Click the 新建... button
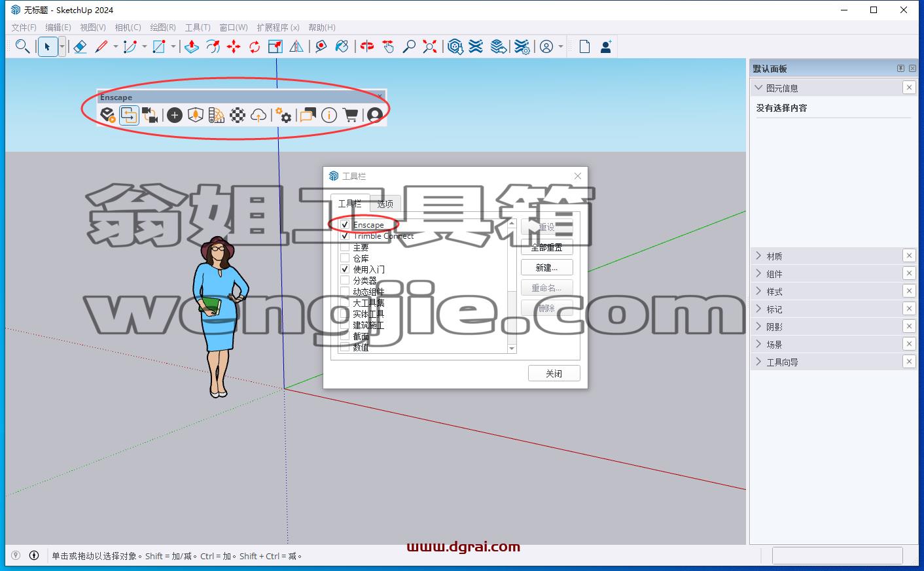The width and height of the screenshot is (924, 571). [x=547, y=268]
